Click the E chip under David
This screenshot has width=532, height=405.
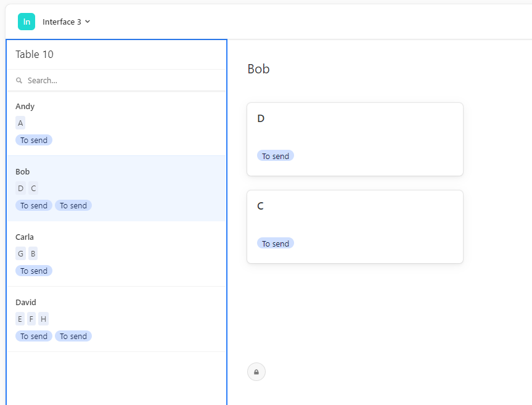coord(20,319)
